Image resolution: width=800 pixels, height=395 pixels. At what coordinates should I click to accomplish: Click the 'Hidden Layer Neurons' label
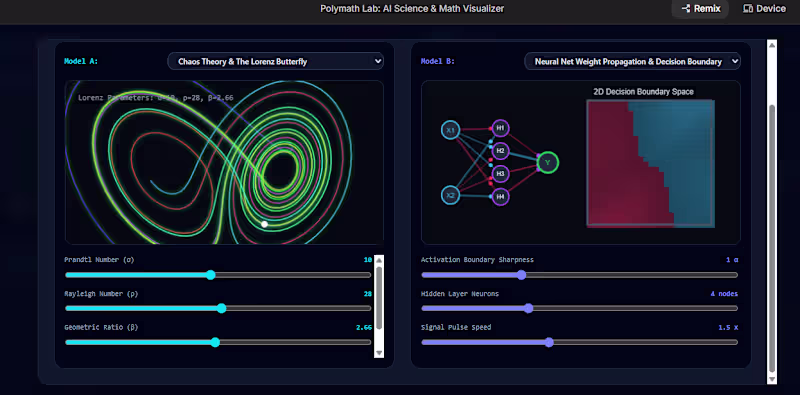coord(460,293)
